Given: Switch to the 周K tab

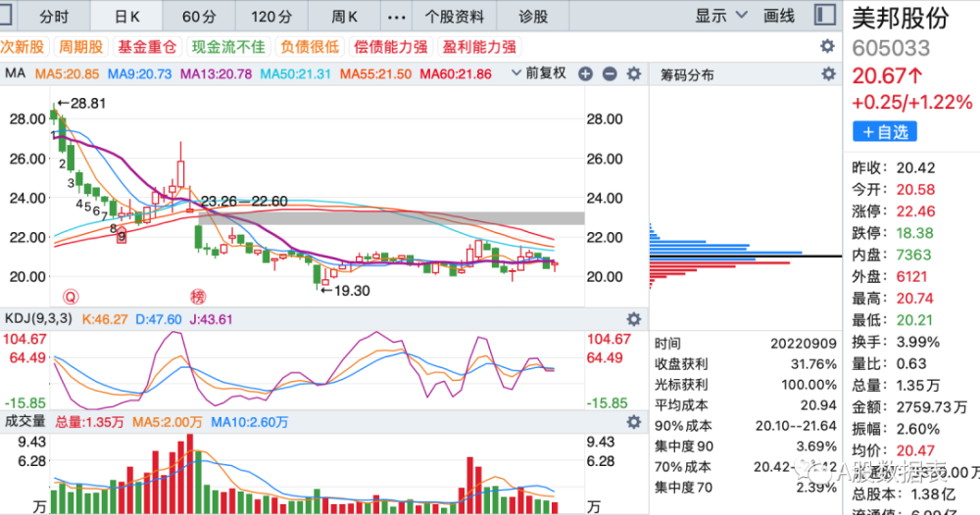Looking at the screenshot, I should [344, 17].
